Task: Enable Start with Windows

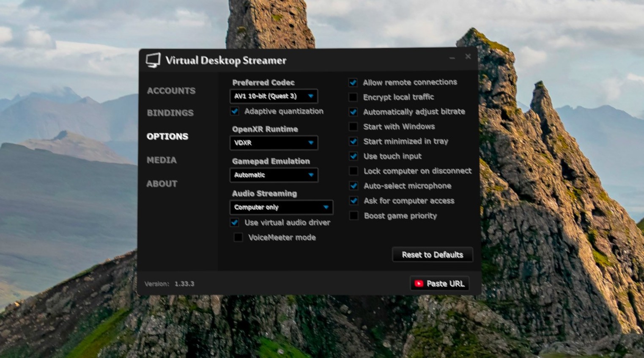Action: (353, 127)
